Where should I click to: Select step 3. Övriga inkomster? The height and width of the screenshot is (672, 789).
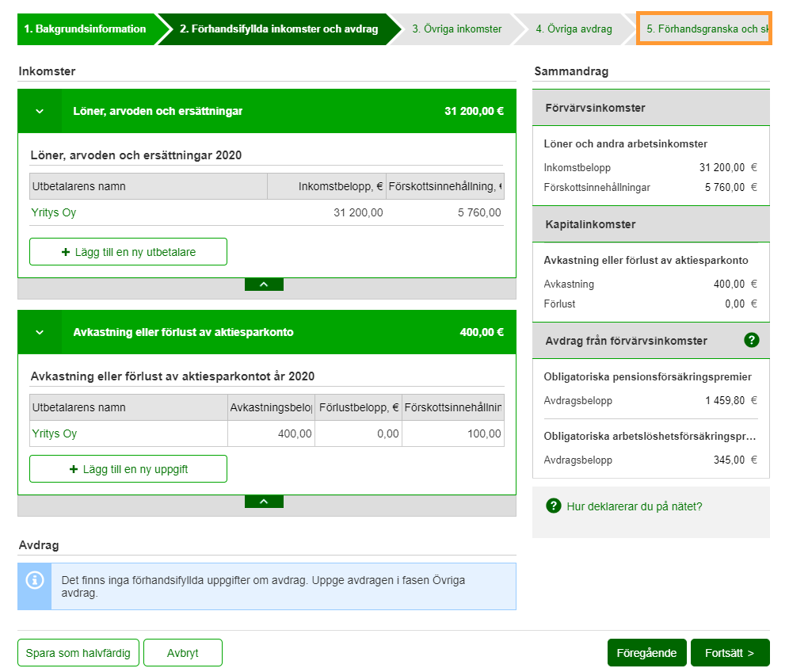point(456,29)
